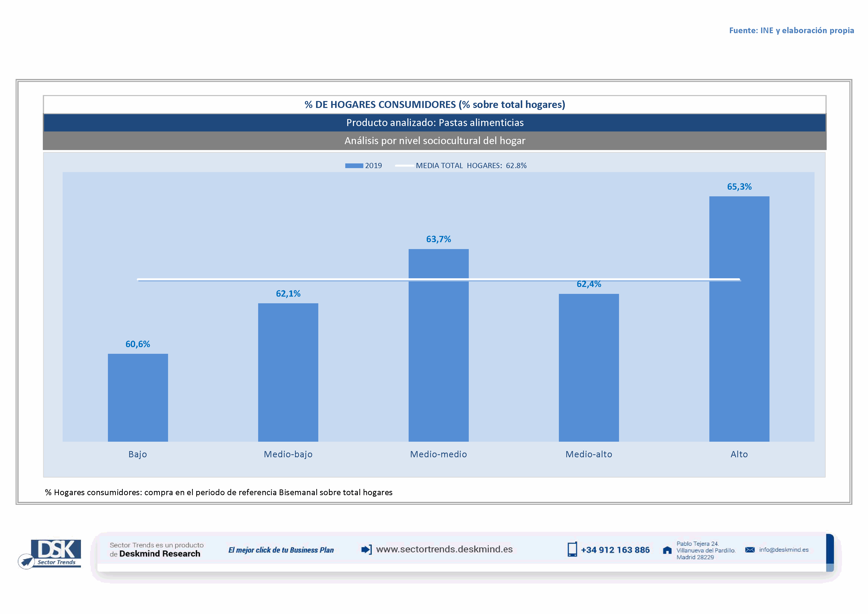Viewport: 868px width, 614px height.
Task: Click the 60,6% data label
Action: (138, 344)
